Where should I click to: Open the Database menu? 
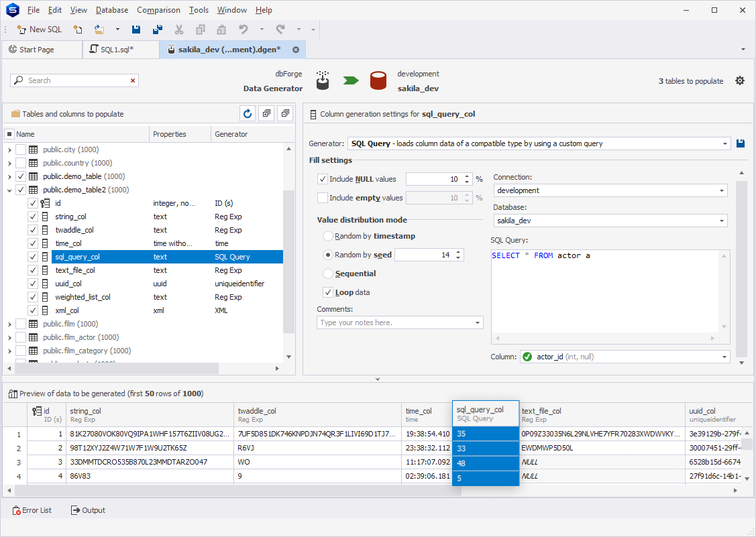[x=112, y=9]
